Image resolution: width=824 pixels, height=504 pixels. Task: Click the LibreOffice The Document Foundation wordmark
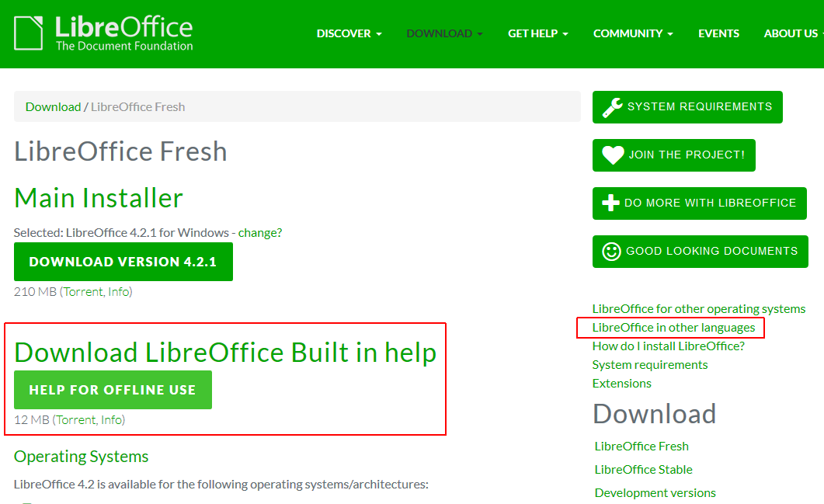point(124,33)
